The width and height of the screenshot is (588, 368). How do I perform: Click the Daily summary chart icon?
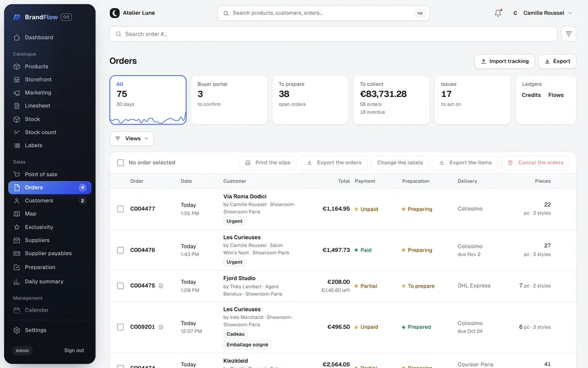tap(17, 282)
